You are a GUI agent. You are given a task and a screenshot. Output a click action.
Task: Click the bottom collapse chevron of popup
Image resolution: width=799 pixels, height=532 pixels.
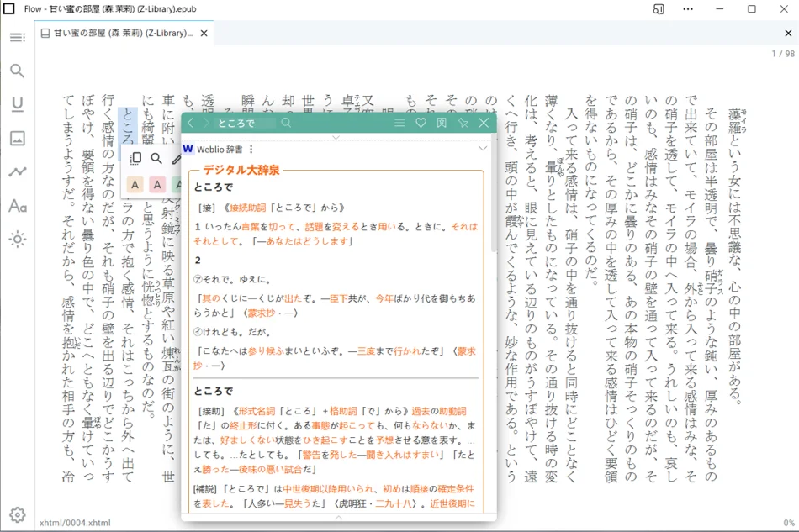(339, 518)
